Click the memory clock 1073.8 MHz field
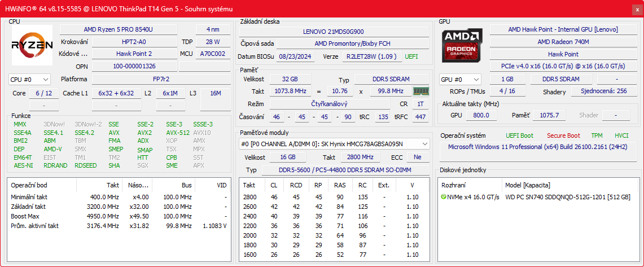Screen dimensions: 644x267 pos(290,91)
